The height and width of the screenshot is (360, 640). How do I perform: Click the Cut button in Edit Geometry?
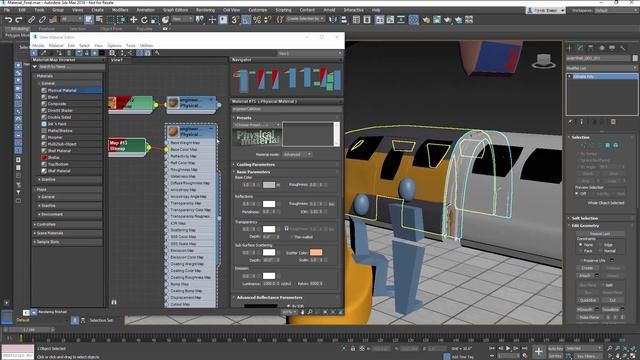612,300
